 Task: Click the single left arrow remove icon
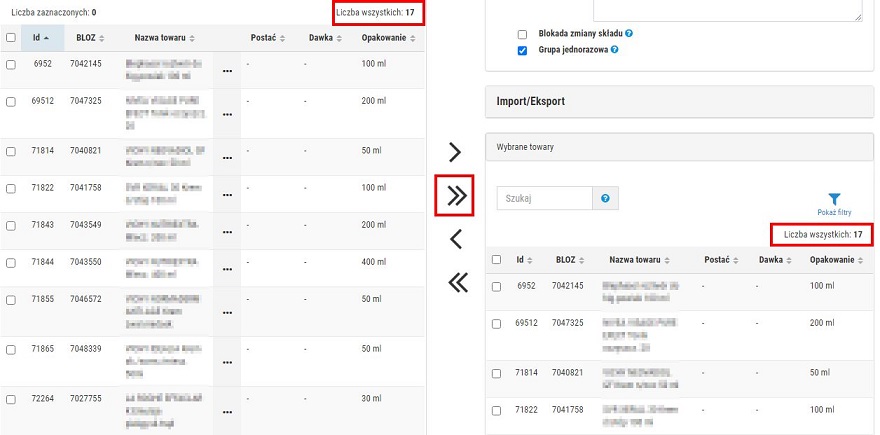coord(455,239)
